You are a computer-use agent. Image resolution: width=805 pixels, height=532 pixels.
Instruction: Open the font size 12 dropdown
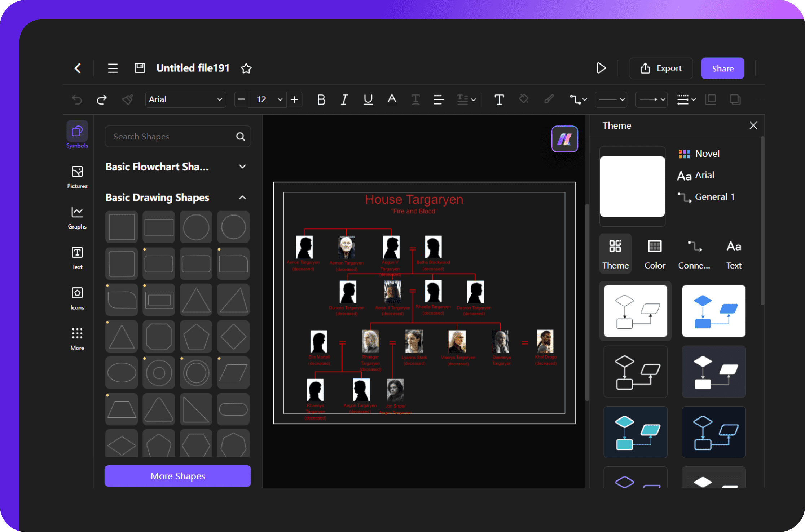(268, 99)
